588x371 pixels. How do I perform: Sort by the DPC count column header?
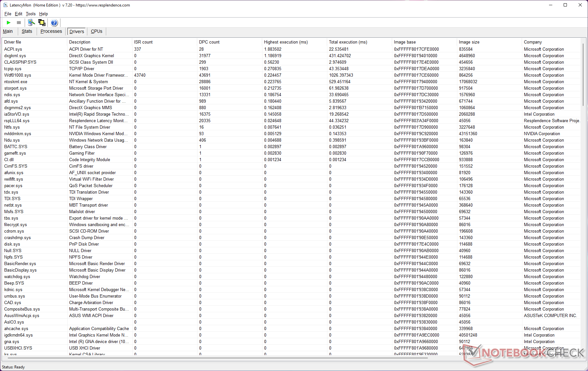(230, 42)
